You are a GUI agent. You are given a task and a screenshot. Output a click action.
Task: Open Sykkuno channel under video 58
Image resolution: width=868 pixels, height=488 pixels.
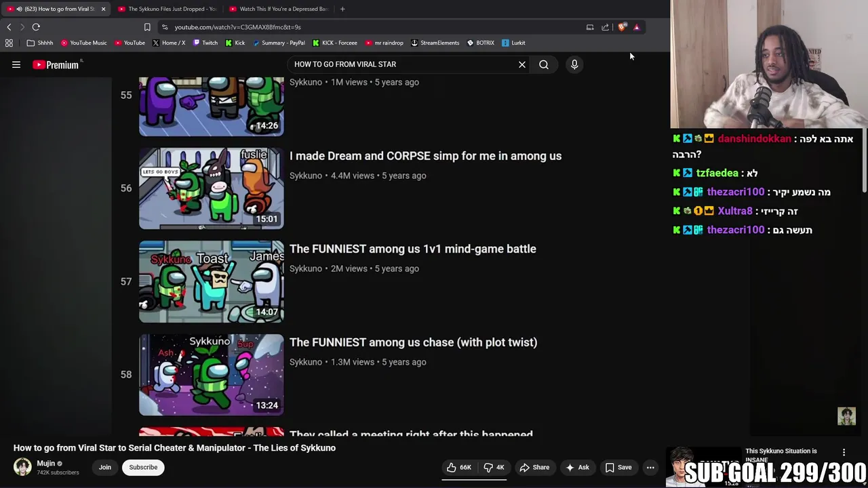pos(306,362)
